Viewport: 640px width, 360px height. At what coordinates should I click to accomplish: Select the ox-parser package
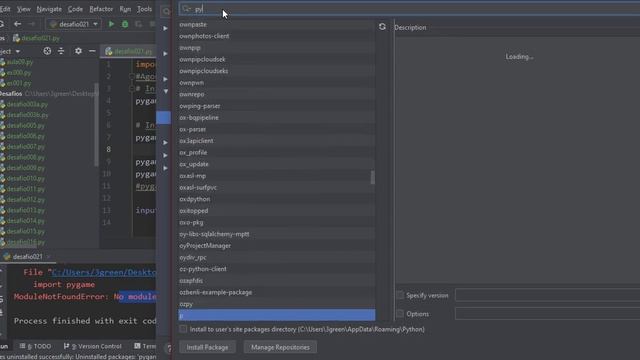click(276, 129)
